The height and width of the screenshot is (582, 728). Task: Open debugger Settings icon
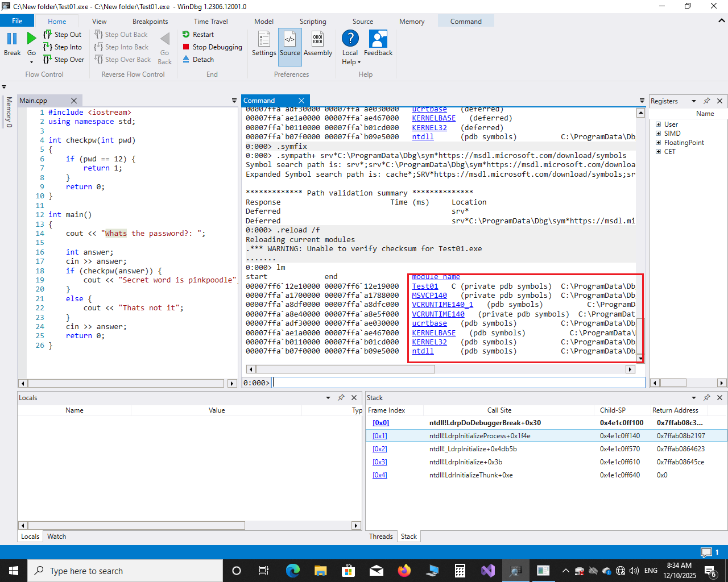(264, 39)
